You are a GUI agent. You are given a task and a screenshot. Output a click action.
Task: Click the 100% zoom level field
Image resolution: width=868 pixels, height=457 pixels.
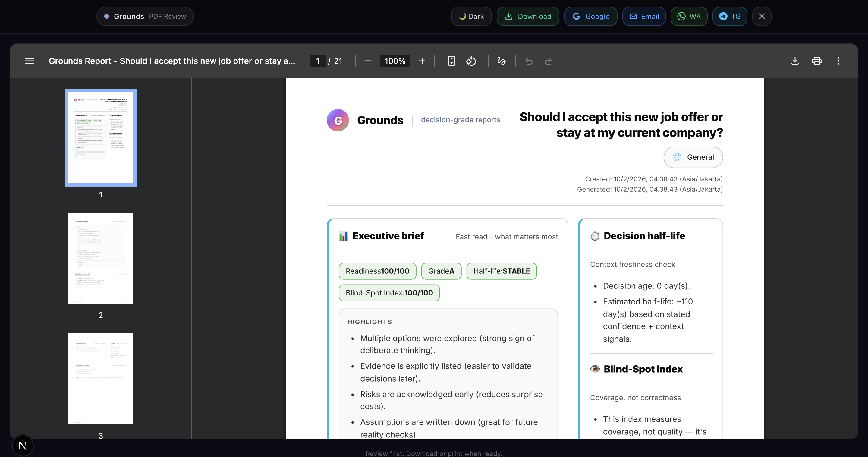pyautogui.click(x=395, y=61)
